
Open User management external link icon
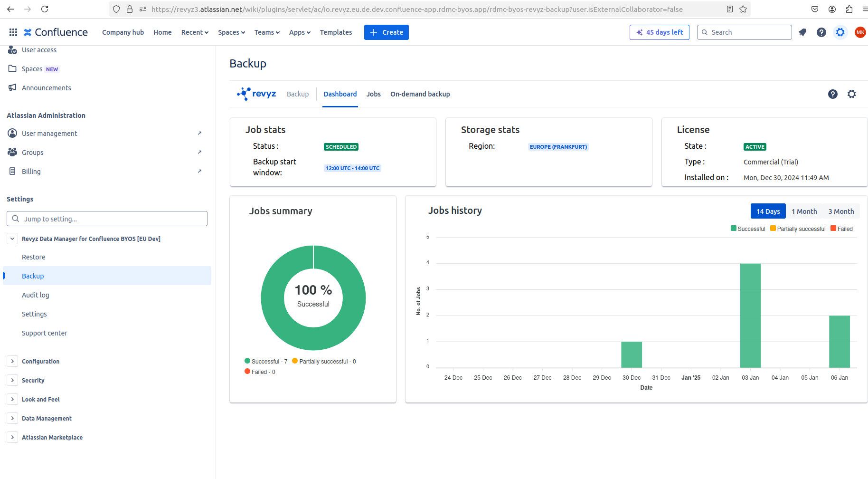coord(199,133)
